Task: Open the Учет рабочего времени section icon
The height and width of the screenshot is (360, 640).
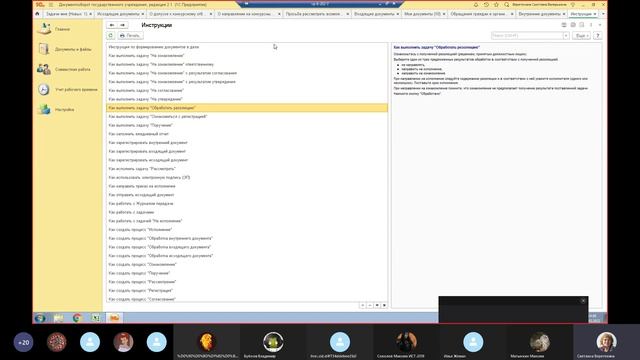Action: coord(44,89)
